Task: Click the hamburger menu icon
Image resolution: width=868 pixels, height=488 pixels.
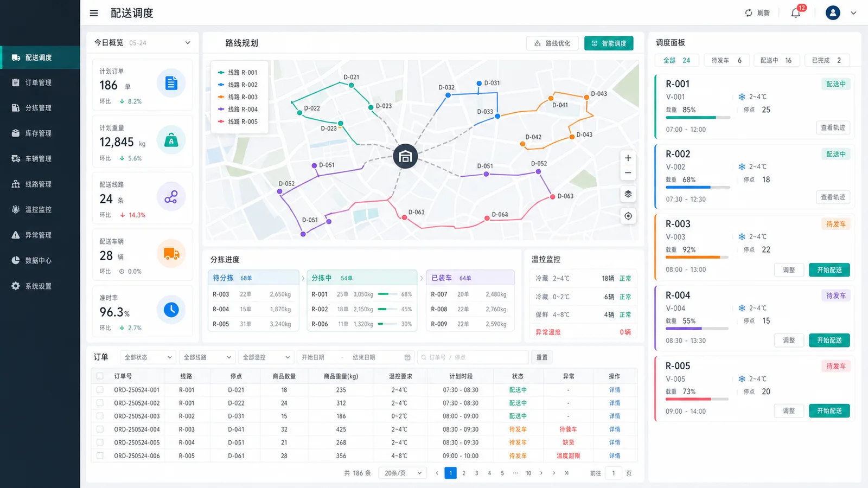Action: click(x=94, y=13)
